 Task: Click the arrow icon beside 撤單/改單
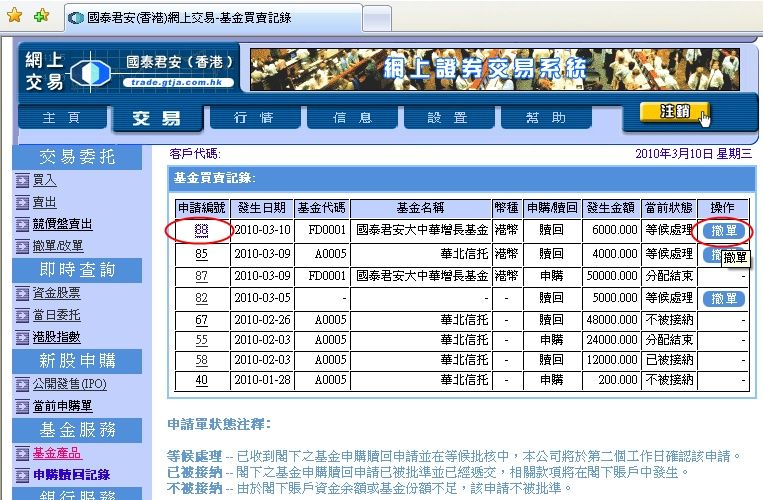click(22, 247)
